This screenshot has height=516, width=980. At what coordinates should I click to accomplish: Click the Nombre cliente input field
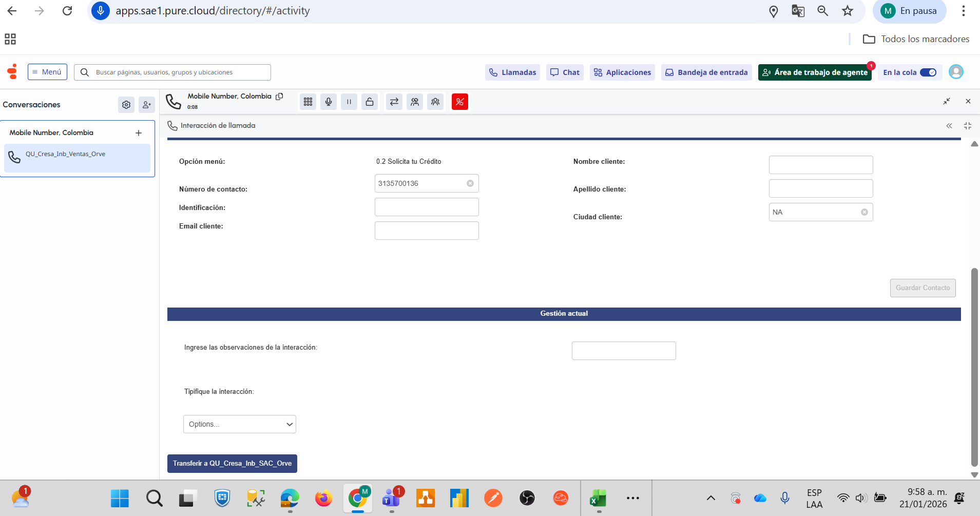pos(821,165)
